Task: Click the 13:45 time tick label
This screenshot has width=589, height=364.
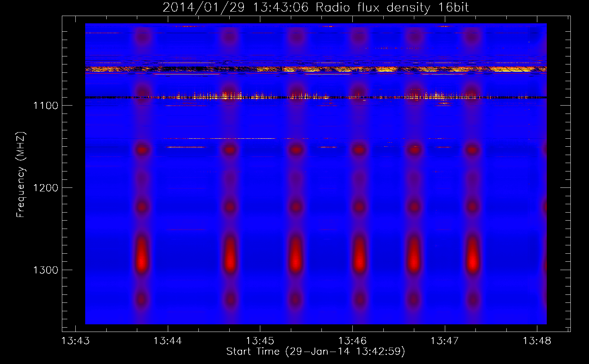Action: pos(260,341)
